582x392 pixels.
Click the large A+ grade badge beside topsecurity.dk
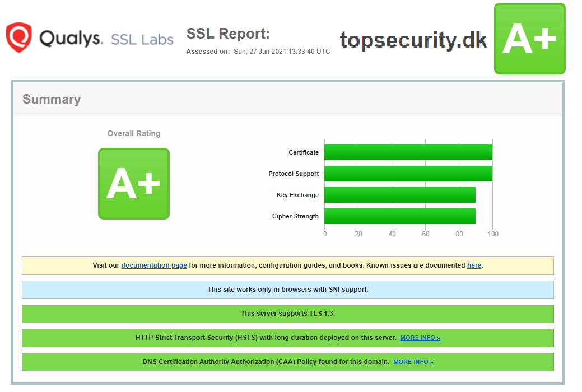[x=530, y=39]
